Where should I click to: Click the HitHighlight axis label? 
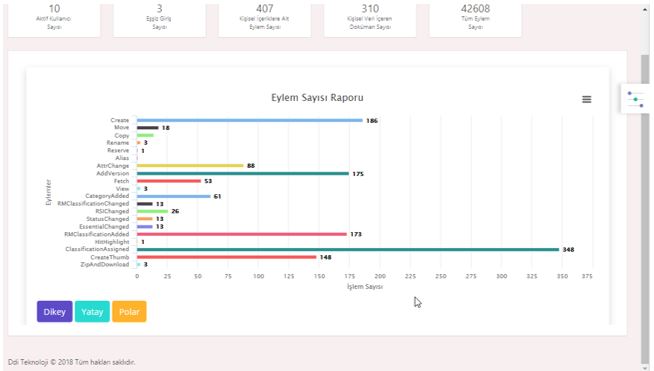pyautogui.click(x=112, y=242)
